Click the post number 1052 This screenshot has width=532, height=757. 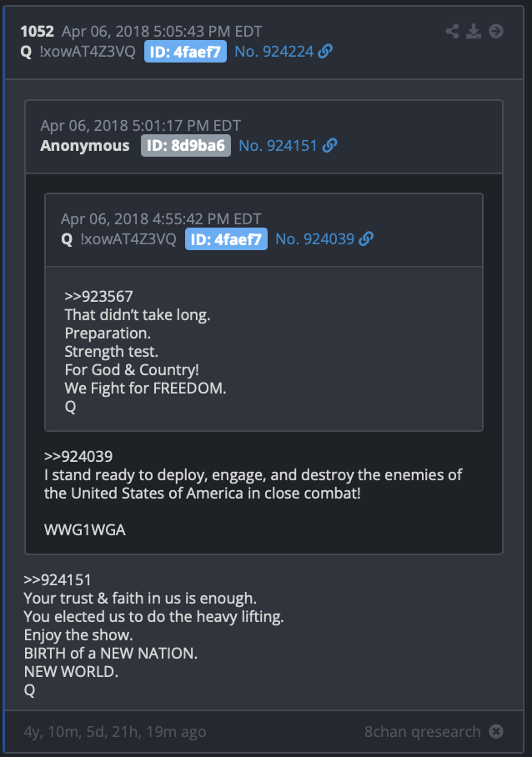coord(38,32)
